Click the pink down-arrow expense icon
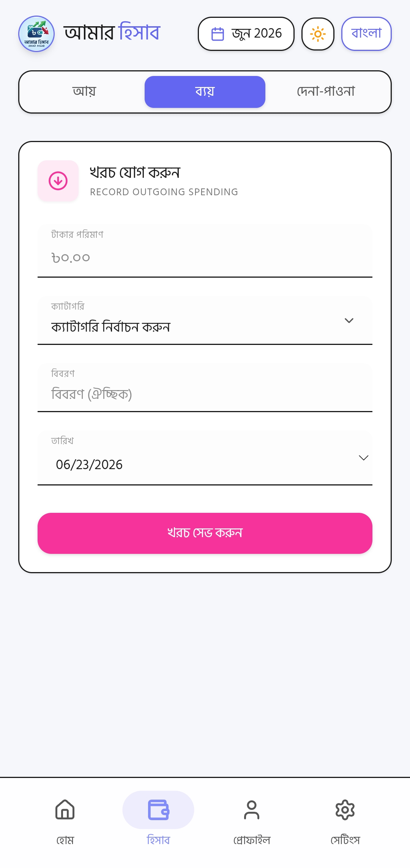Viewport: 410px width, 868px height. 58,181
